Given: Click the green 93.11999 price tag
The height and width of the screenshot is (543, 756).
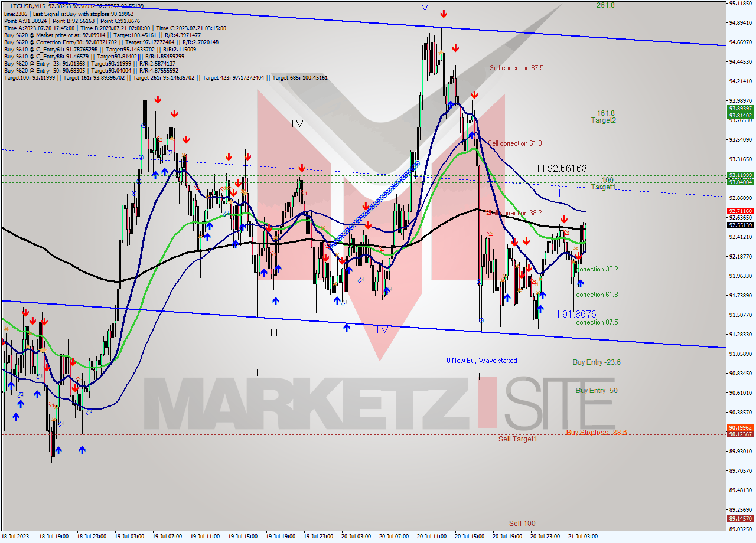Looking at the screenshot, I should 741,175.
